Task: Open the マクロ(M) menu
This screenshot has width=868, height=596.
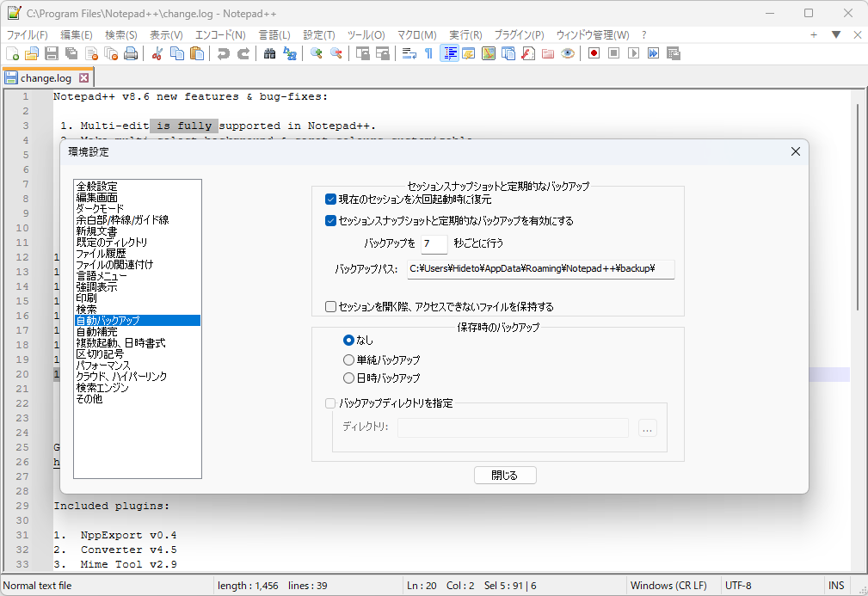Action: 416,34
